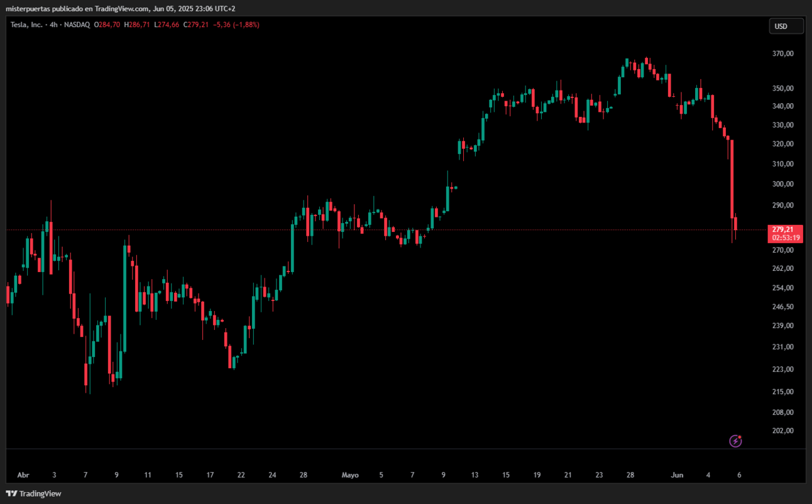Image resolution: width=812 pixels, height=504 pixels.
Task: Click the 28 date label before Jun
Action: 630,475
